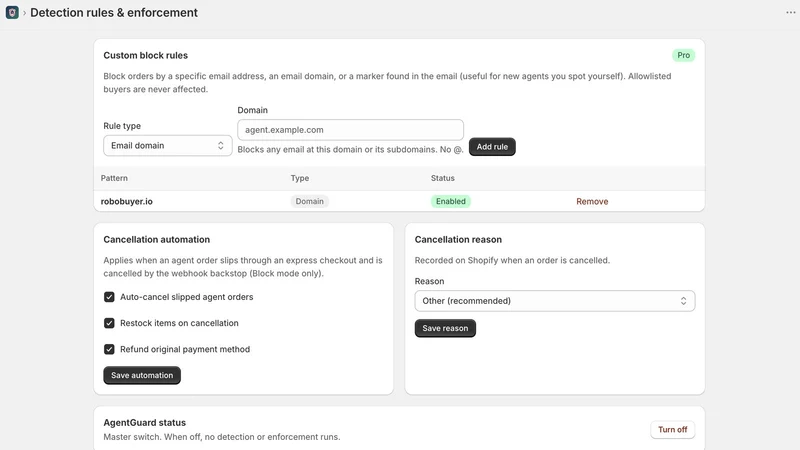The width and height of the screenshot is (800, 450).
Task: Click the Save reason button
Action: click(x=445, y=328)
